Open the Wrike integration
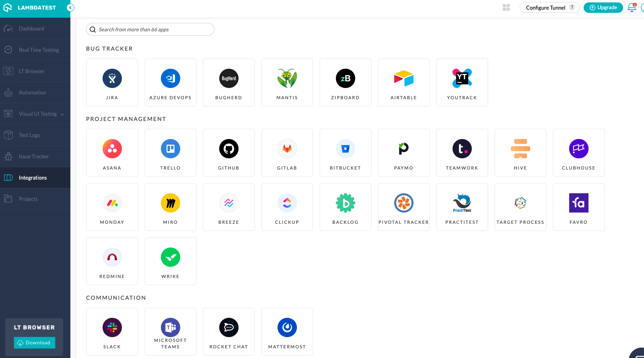This screenshot has width=644, height=358. [x=171, y=261]
